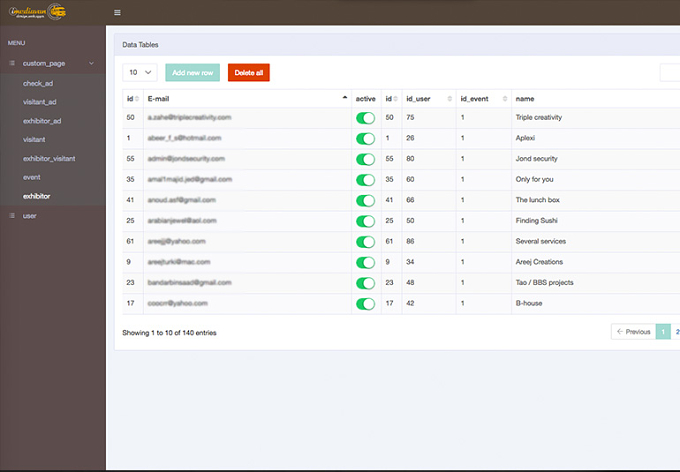680x472 pixels.
Task: Select the event sidebar item
Action: (32, 177)
